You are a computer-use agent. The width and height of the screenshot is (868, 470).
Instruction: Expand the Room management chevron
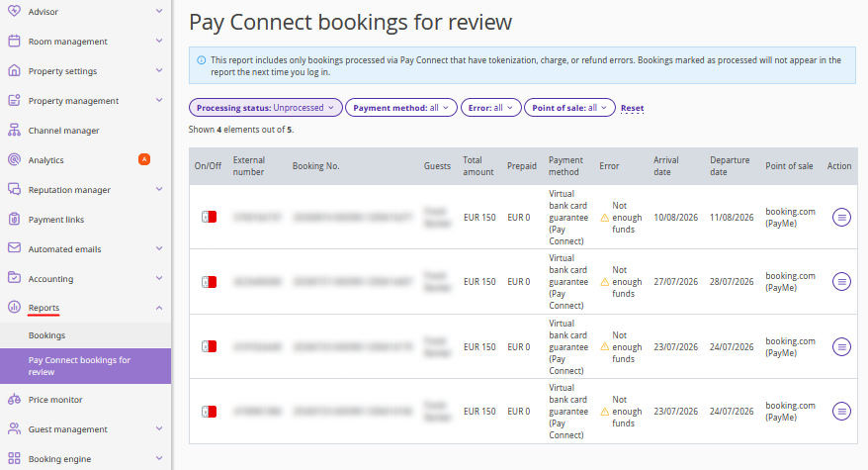click(x=159, y=41)
